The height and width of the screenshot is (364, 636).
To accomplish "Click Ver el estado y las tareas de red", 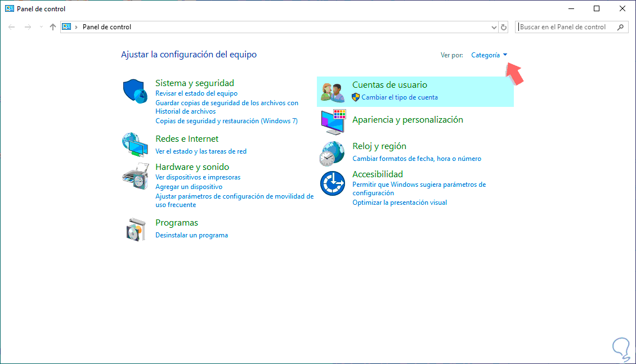I will (201, 151).
